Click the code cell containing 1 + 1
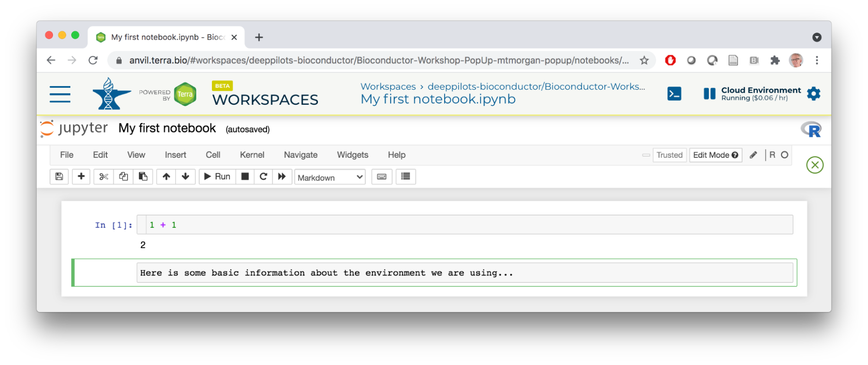 465,225
